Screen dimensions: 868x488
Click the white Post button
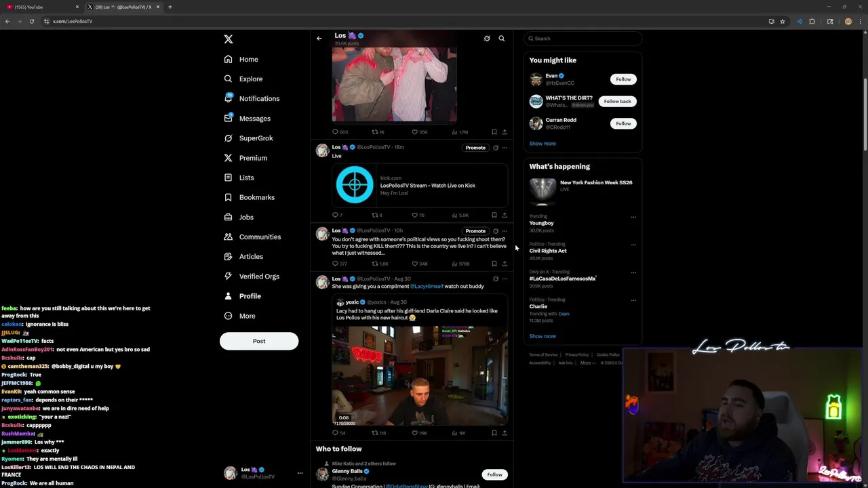click(x=259, y=341)
